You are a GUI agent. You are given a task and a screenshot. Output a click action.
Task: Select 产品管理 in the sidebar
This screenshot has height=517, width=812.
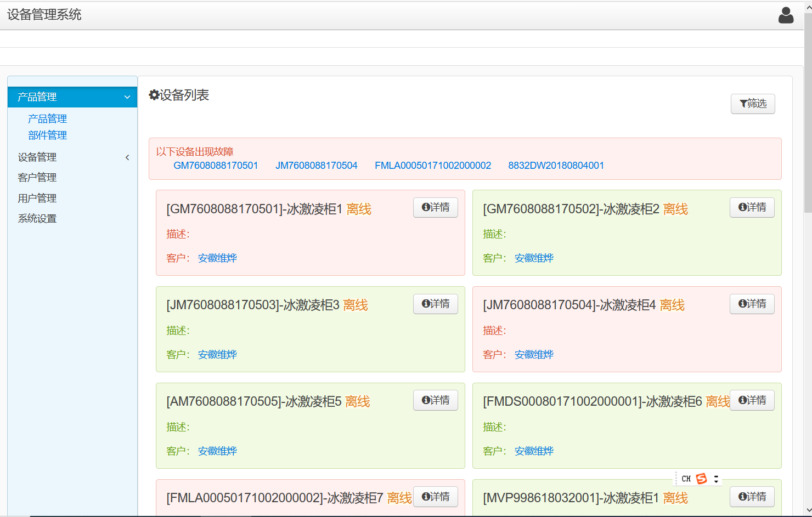click(x=72, y=97)
